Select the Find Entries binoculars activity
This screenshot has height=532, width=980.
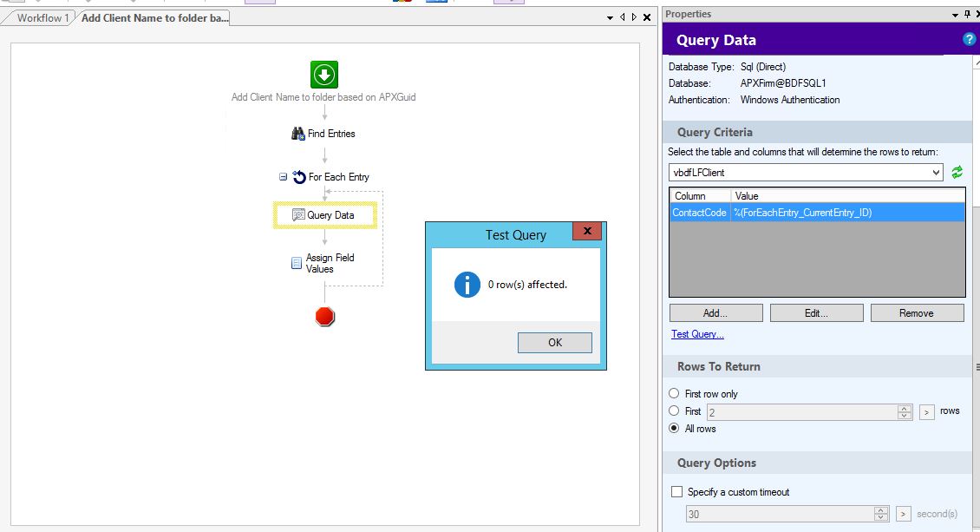click(x=323, y=134)
